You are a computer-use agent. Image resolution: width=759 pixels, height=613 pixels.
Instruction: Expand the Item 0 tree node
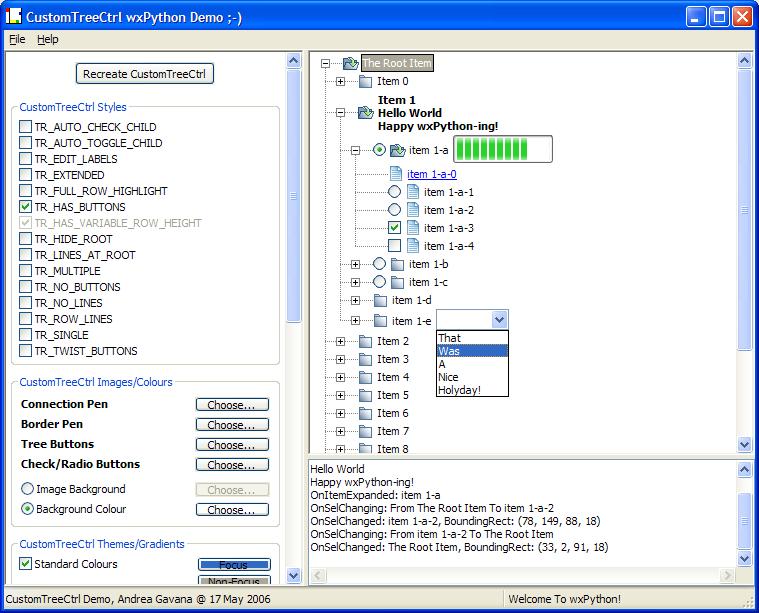coord(340,82)
